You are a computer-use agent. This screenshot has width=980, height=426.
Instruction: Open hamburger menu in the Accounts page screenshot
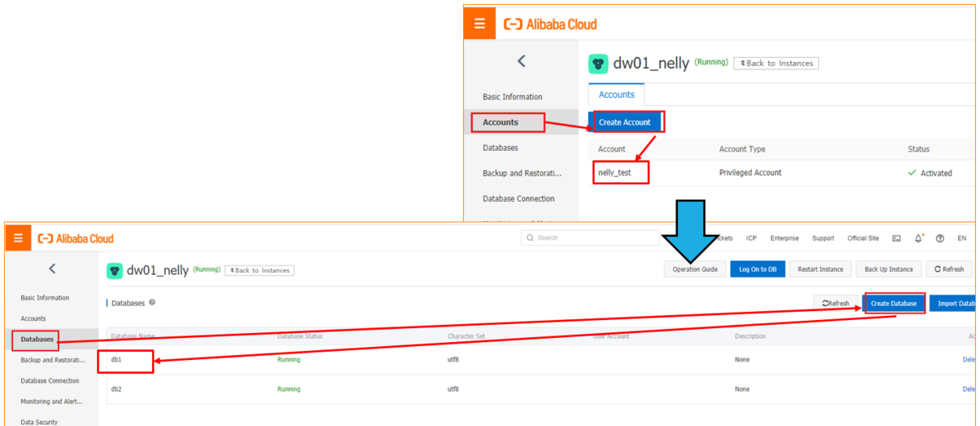[x=479, y=24]
